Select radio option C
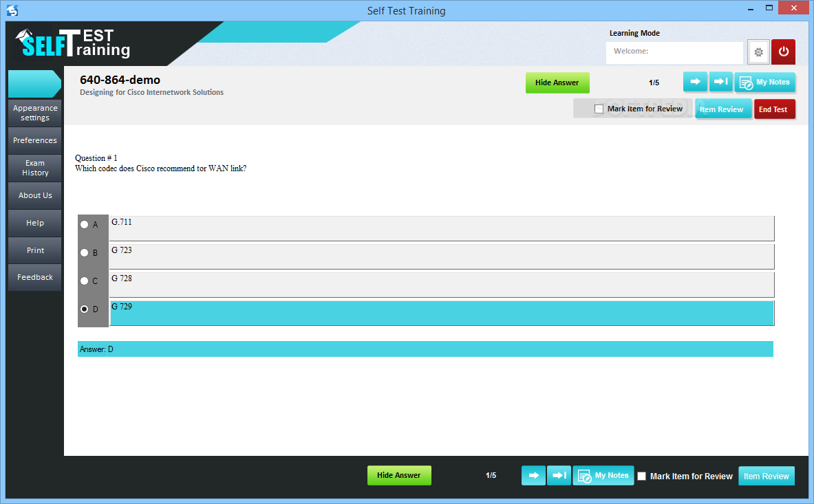The width and height of the screenshot is (814, 504). pos(84,281)
